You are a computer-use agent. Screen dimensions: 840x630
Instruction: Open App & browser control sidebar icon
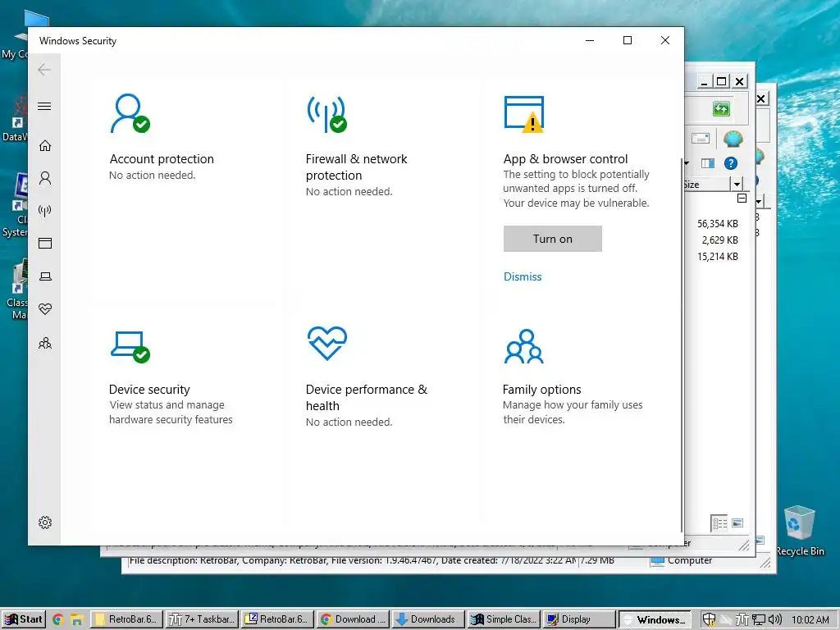[x=45, y=243]
